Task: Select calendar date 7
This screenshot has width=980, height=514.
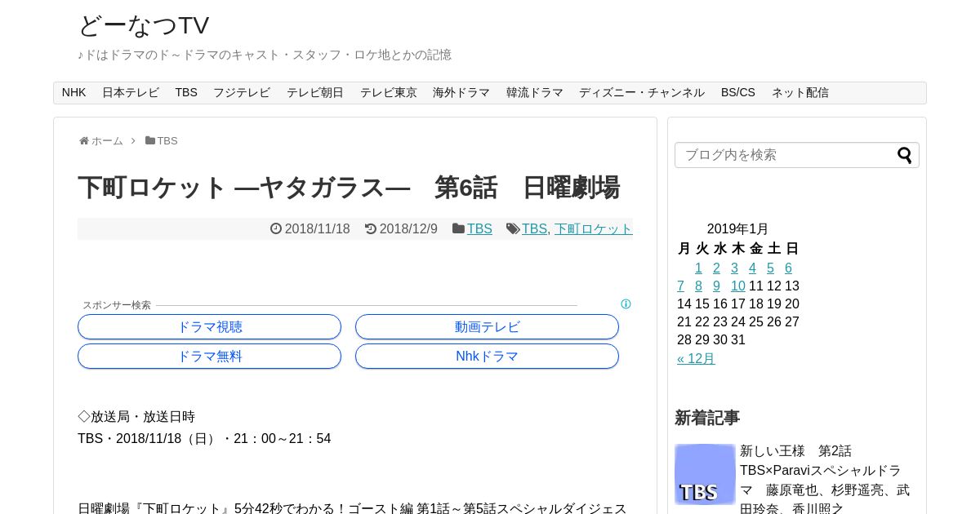Action: [680, 286]
